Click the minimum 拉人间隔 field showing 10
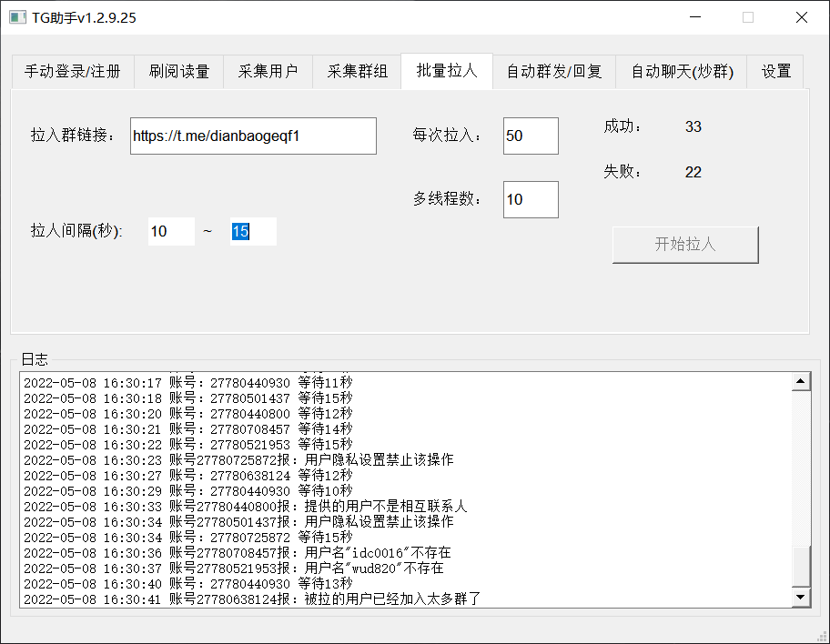 tap(170, 231)
